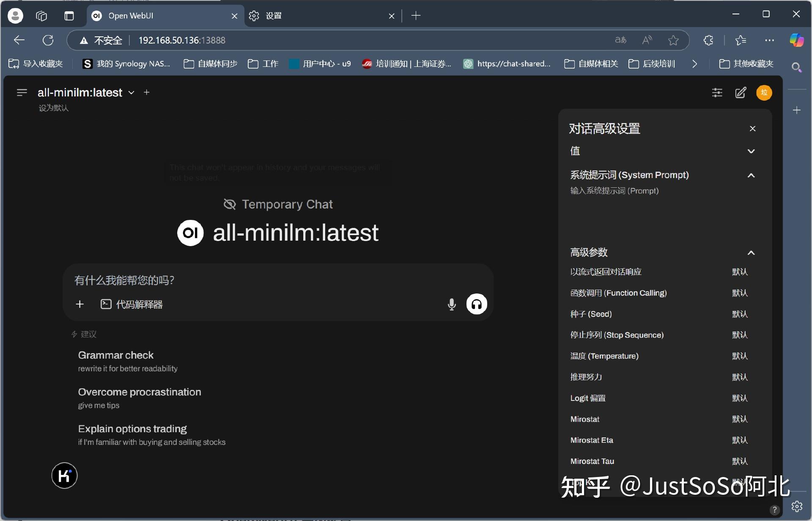Viewport: 812px width, 521px height.
Task: Start a voice call with headphones icon
Action: tap(476, 304)
